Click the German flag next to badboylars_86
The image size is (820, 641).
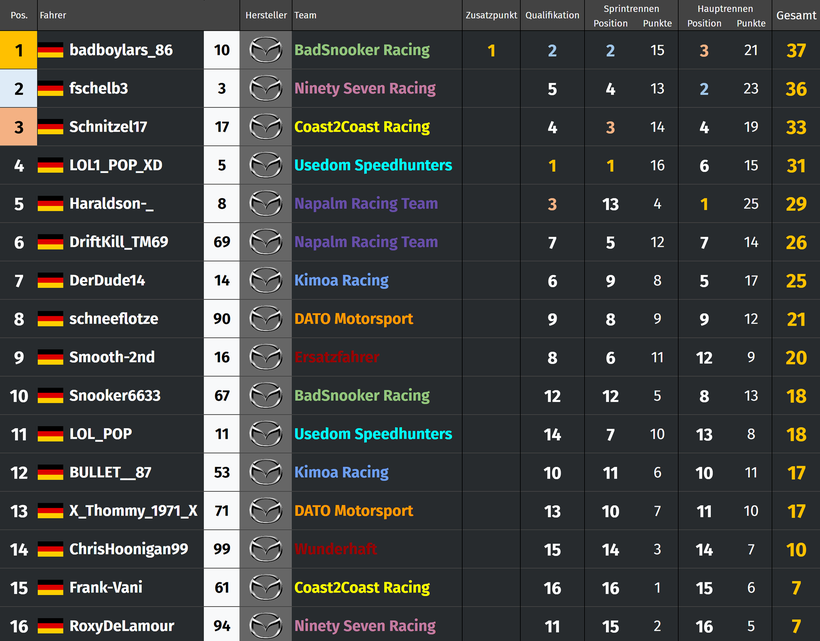51,50
